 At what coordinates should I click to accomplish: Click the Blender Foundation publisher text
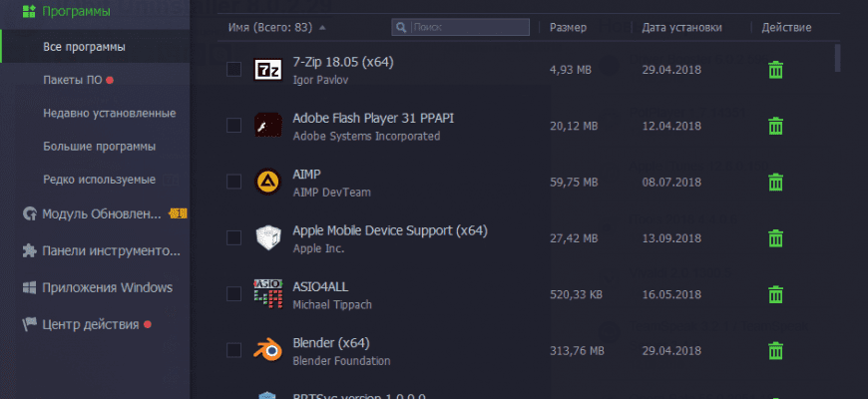[x=341, y=361]
